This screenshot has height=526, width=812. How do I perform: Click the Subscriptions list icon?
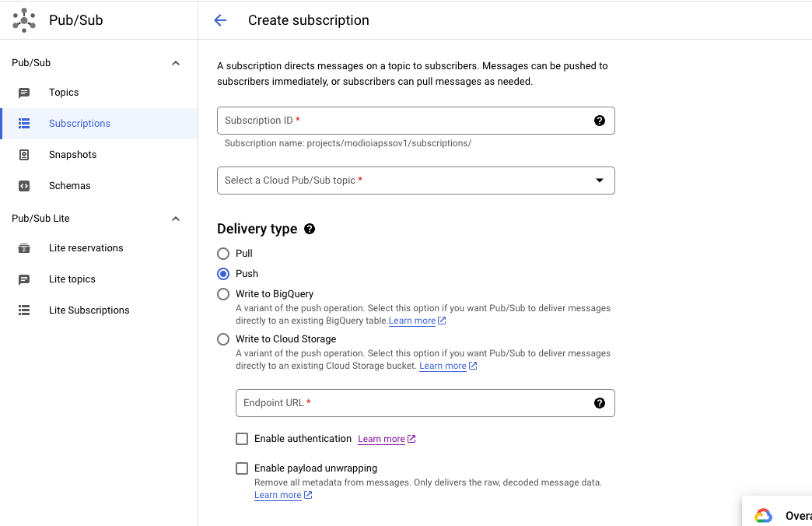24,124
